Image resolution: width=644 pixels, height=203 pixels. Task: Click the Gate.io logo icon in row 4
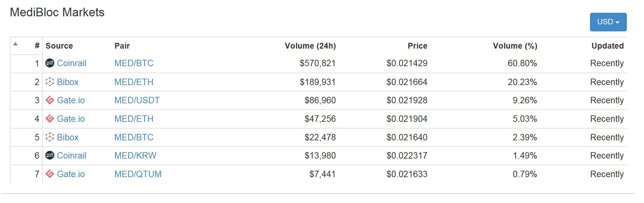(x=50, y=119)
